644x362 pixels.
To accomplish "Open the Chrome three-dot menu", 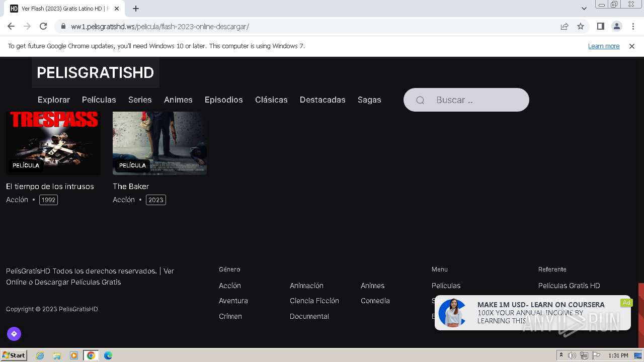I will pyautogui.click(x=632, y=26).
